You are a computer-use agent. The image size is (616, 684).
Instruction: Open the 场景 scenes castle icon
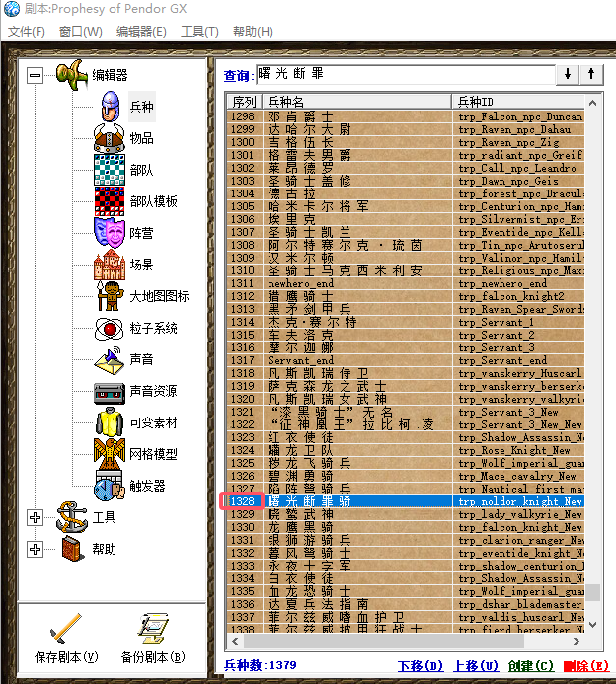(x=109, y=265)
